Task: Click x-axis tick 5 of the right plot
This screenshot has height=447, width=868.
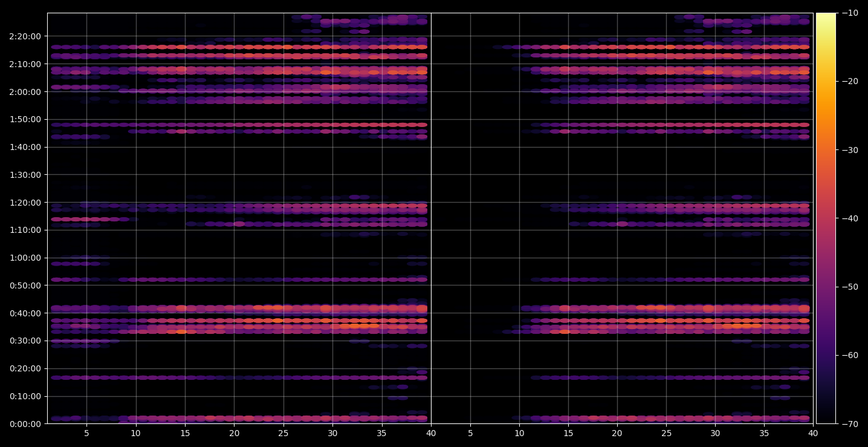Action: click(x=470, y=433)
